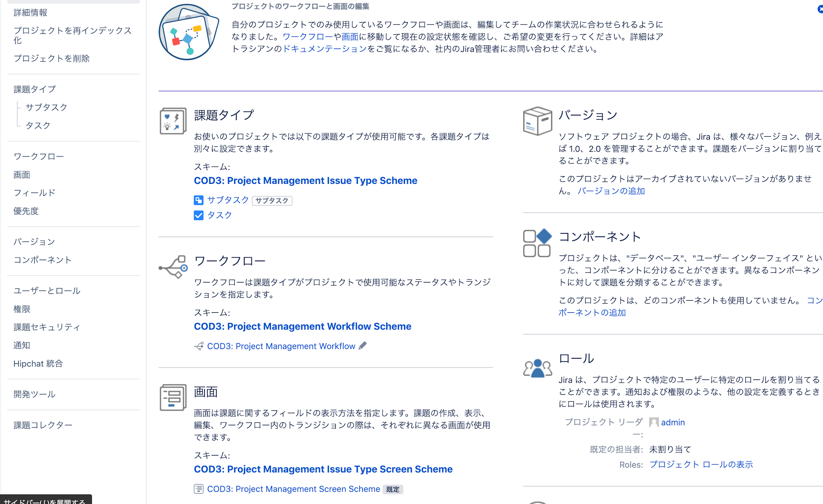Click the バージョン section heading

[588, 115]
